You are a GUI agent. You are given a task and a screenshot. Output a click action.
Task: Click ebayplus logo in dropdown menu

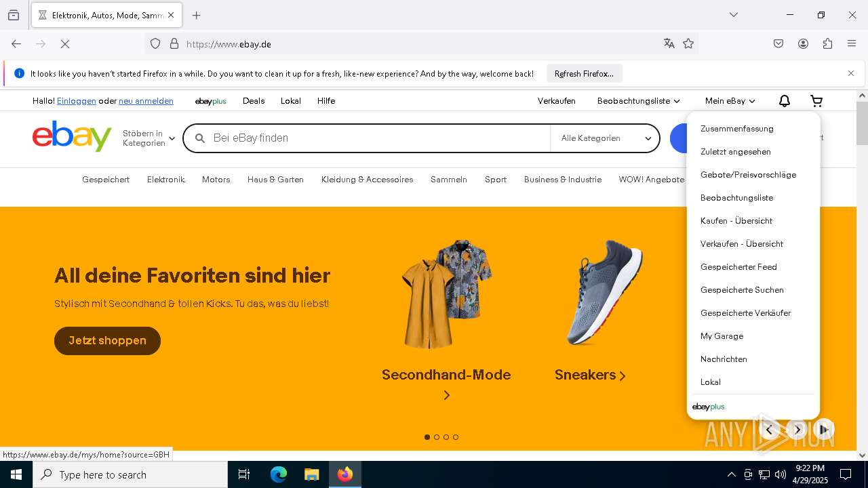pos(709,407)
